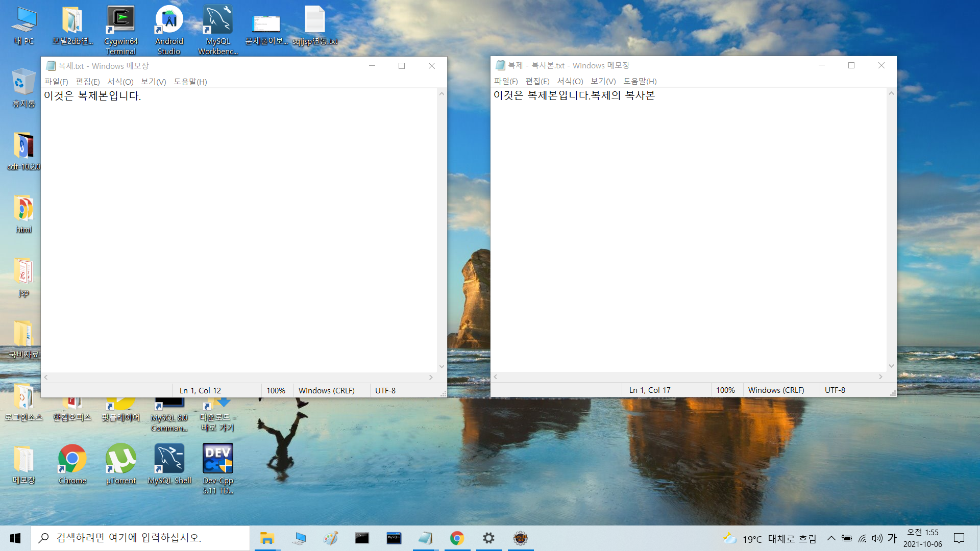Show hidden system tray icons chevron
The width and height of the screenshot is (980, 551).
point(831,538)
